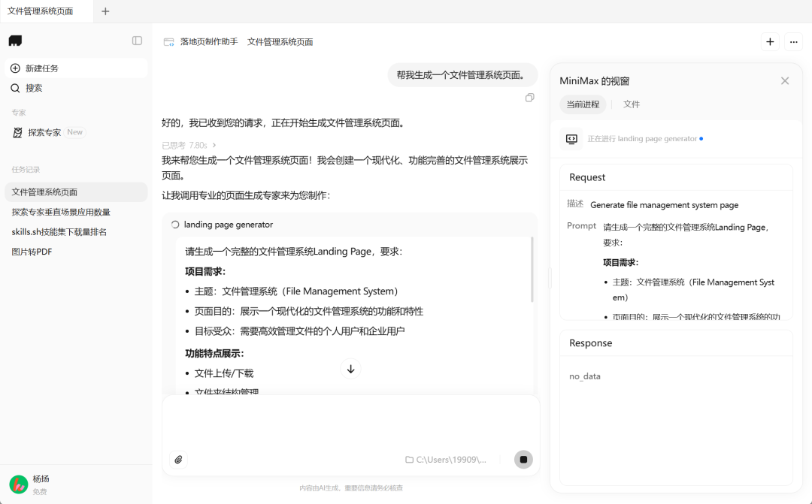Viewport: 812px width, 504px height.
Task: Close the MiniMax 的视窗 panel
Action: pyautogui.click(x=785, y=80)
